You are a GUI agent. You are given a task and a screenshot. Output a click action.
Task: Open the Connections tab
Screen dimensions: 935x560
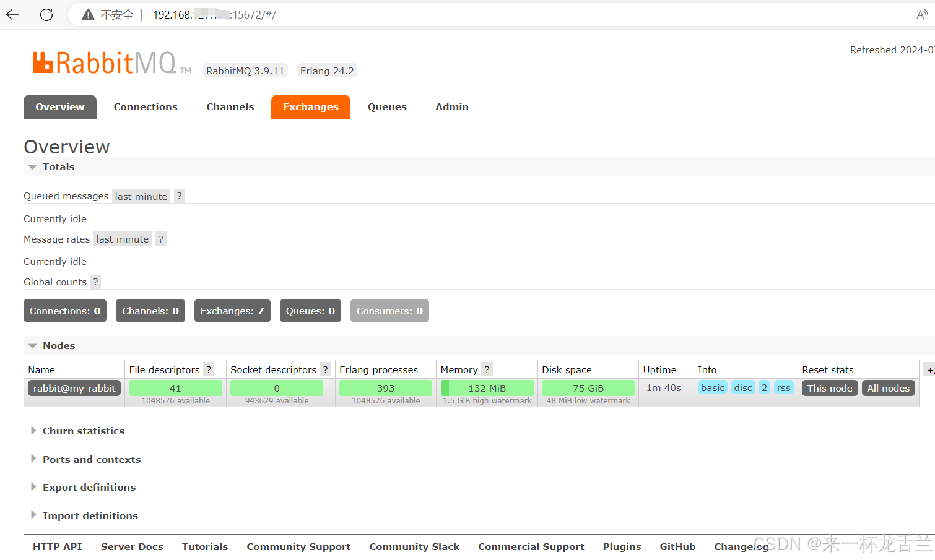coord(146,106)
